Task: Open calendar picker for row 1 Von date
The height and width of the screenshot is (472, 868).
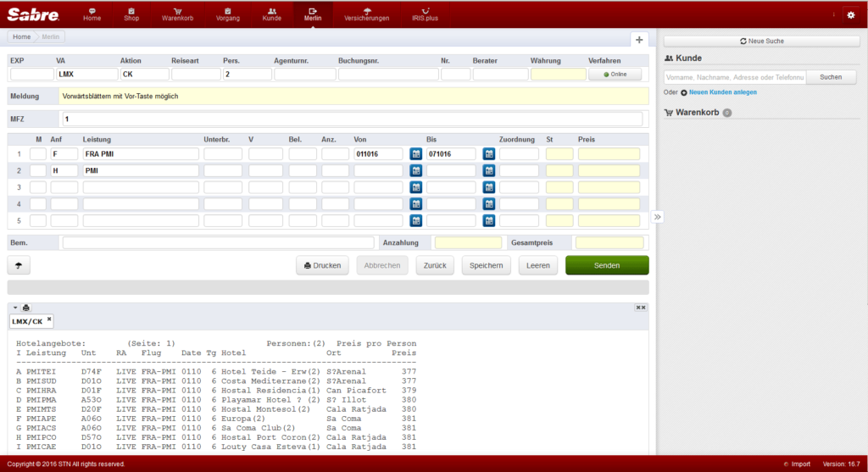Action: pos(415,154)
